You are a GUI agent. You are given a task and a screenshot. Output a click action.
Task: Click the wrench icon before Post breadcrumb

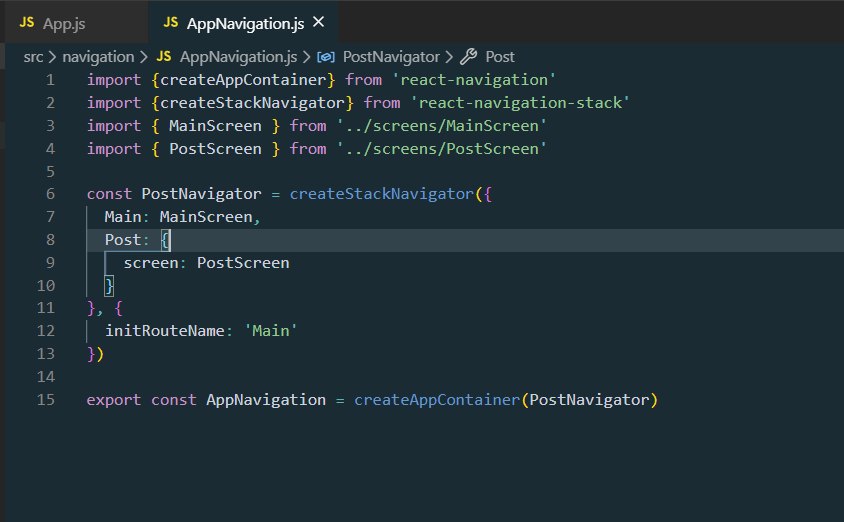[468, 57]
